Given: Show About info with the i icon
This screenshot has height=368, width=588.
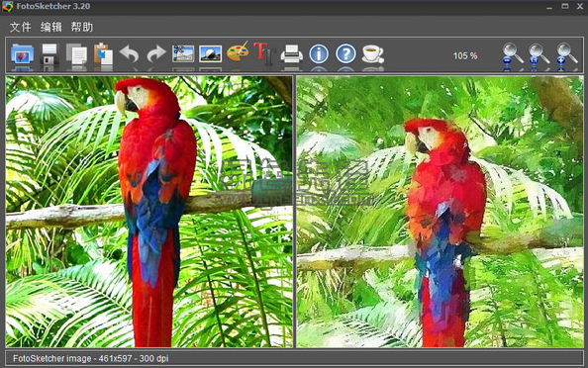Looking at the screenshot, I should tap(319, 54).
